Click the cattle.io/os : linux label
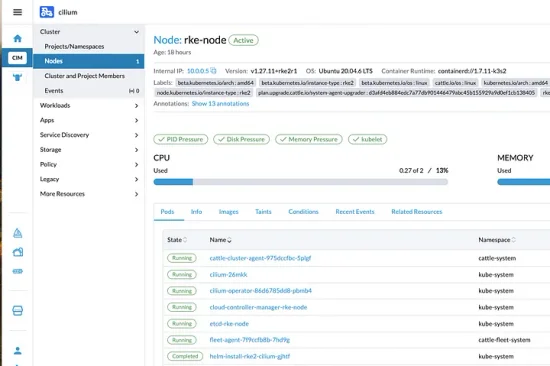Viewport: 550px width, 366px height. [x=455, y=83]
